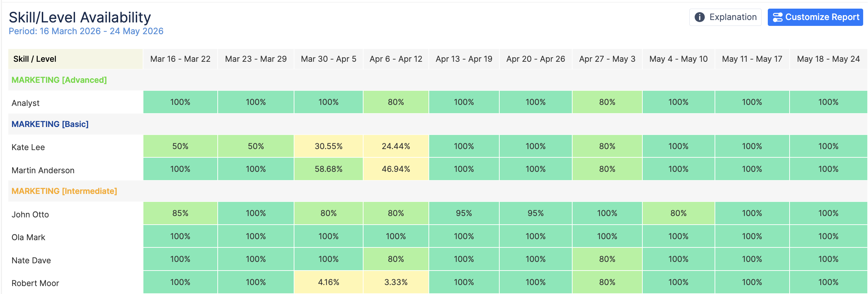
Task: Select the Skill / Level column header
Action: [35, 59]
